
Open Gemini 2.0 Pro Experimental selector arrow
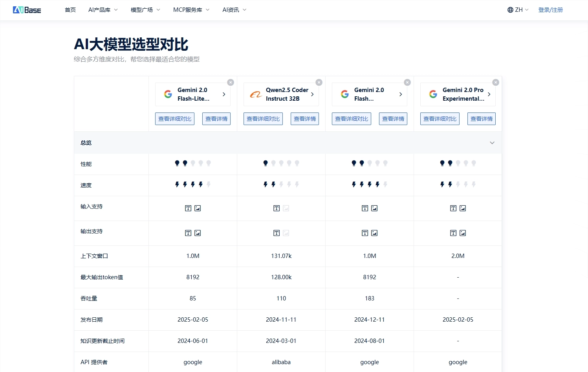(489, 94)
